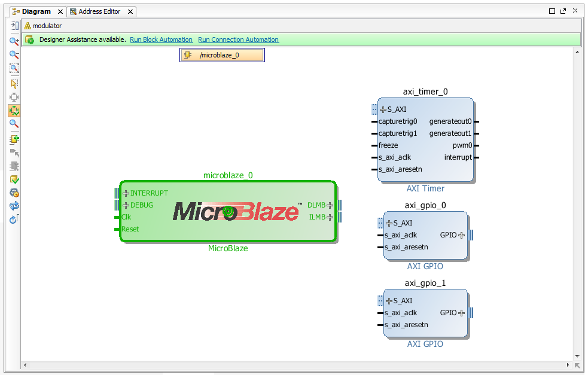Click the Designer Assistance gear icon

[x=30, y=39]
